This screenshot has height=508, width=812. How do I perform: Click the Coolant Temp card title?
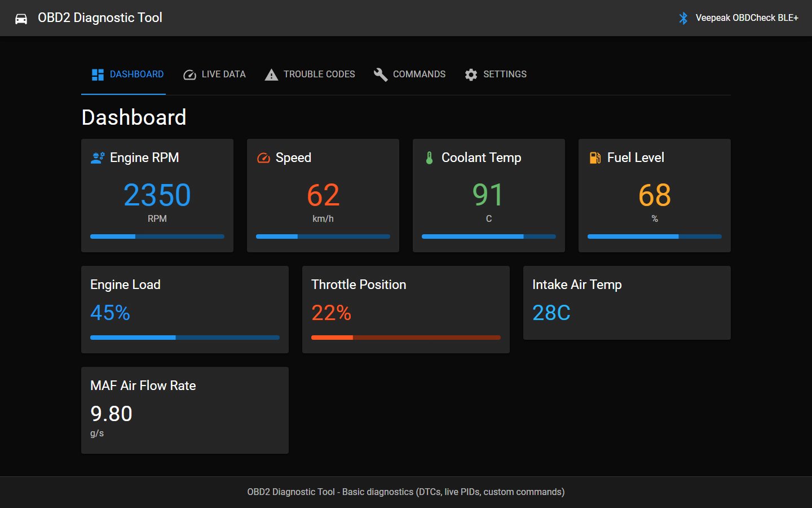pyautogui.click(x=482, y=158)
